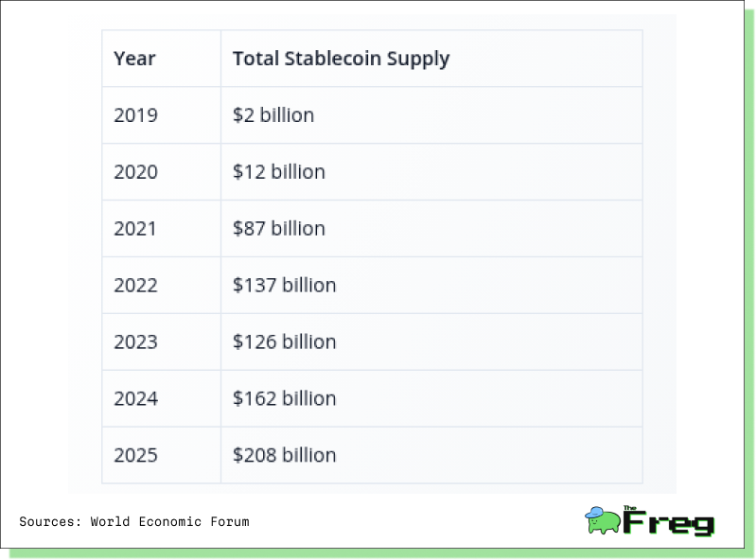
Task: Click the $12 billion value cell
Action: point(431,171)
